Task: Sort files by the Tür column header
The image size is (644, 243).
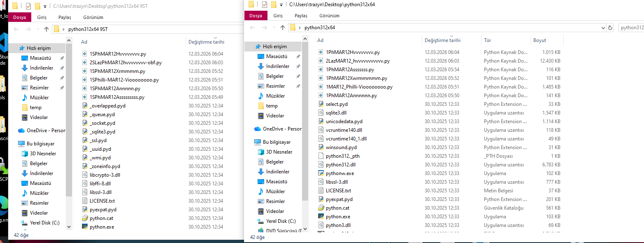Action: point(487,40)
